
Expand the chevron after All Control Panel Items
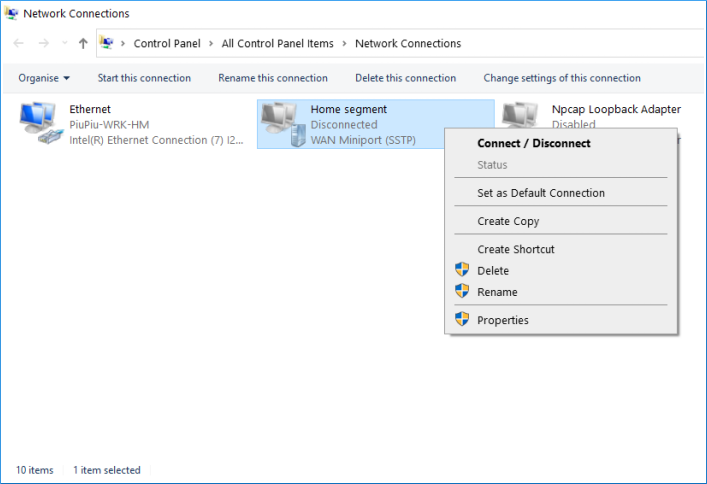[345, 44]
